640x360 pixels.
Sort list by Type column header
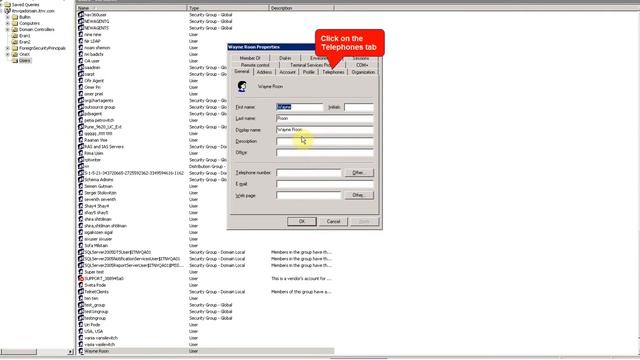[x=228, y=8]
